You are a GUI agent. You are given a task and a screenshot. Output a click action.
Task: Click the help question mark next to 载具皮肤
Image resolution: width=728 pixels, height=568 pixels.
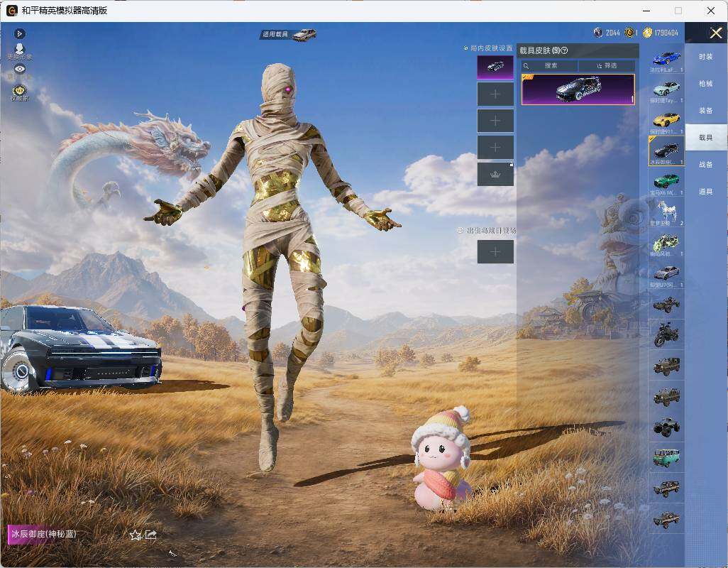tap(564, 50)
